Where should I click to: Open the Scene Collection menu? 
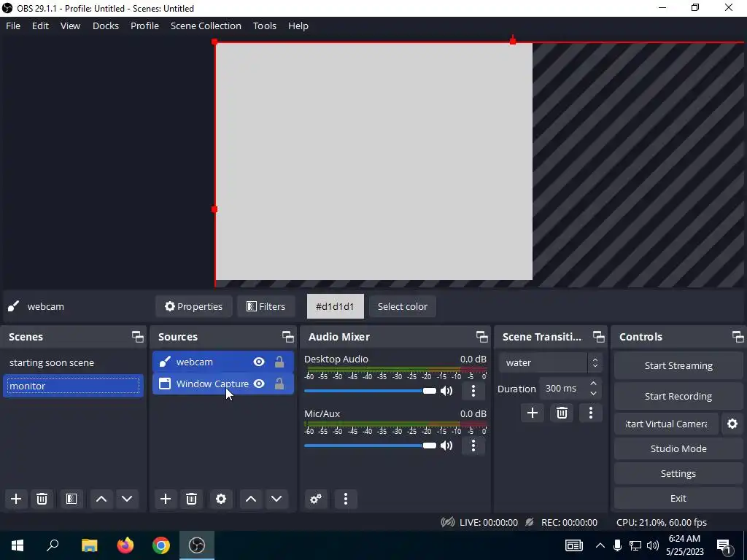206,26
